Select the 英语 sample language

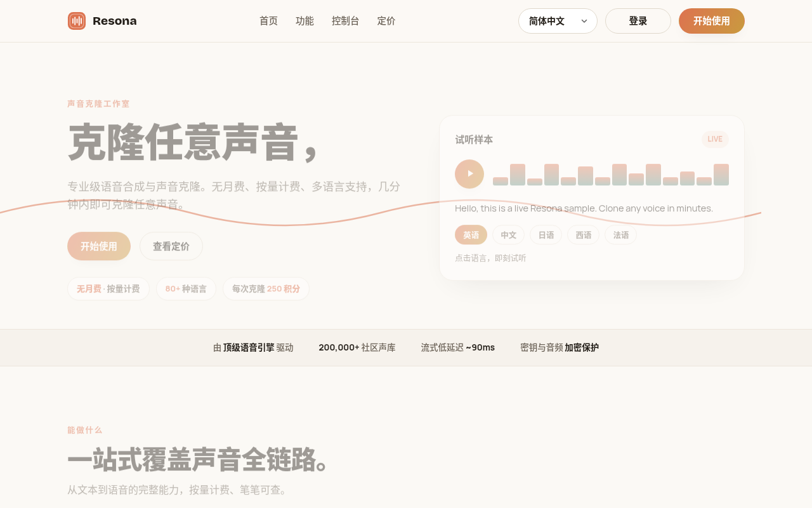471,235
